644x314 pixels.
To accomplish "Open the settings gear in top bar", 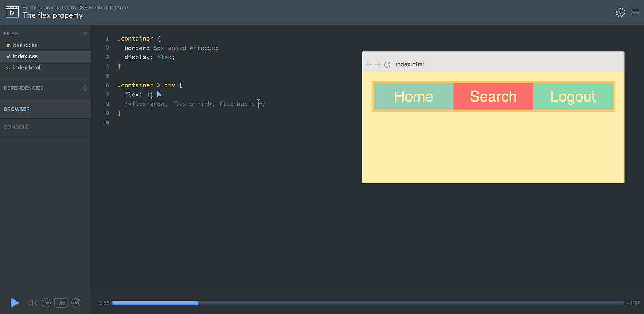I will pos(620,12).
